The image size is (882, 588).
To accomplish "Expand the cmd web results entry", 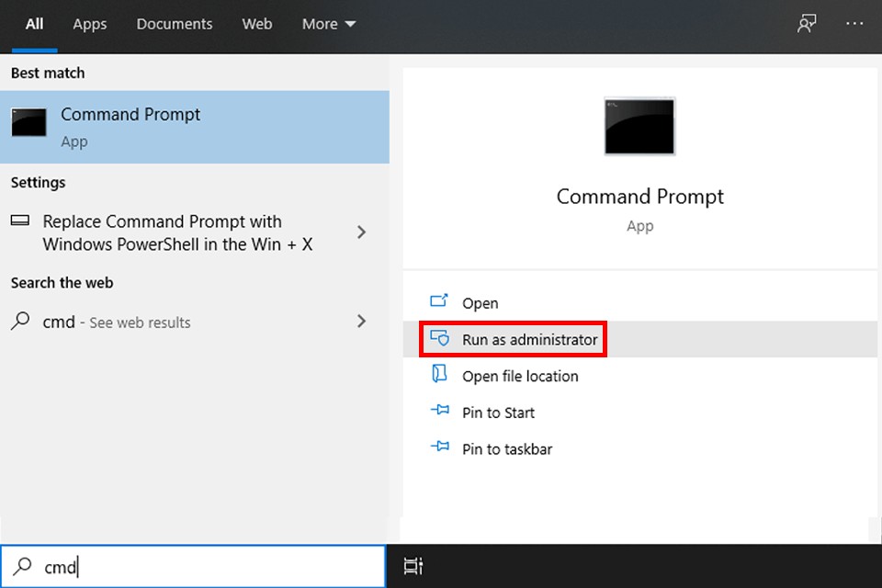I will coord(360,322).
